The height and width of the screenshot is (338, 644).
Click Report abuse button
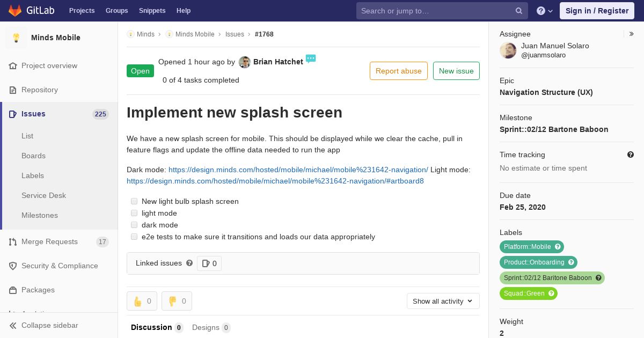[399, 71]
